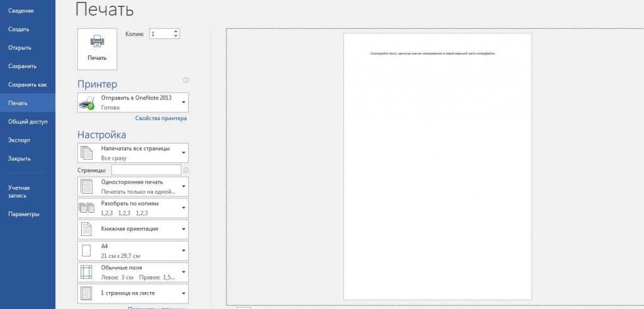
Task: Click the Односторонняя печать page icon
Action: click(87, 187)
